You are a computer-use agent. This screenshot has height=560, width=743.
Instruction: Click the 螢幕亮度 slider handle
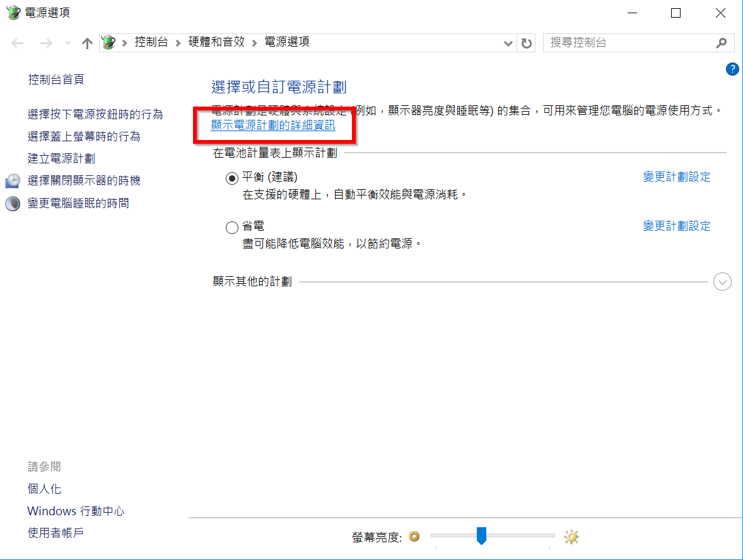click(x=481, y=536)
